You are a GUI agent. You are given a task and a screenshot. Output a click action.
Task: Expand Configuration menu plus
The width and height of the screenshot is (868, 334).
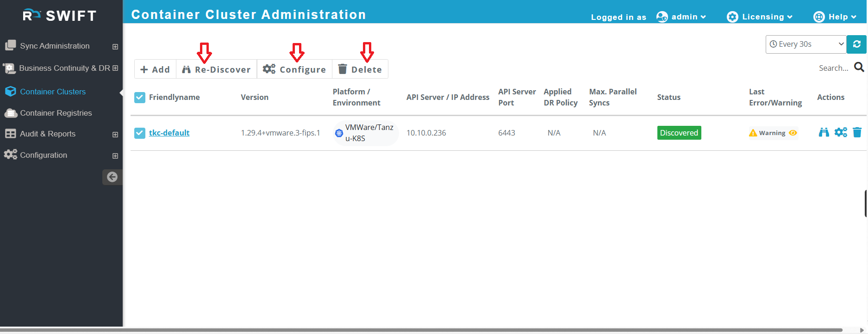click(115, 156)
